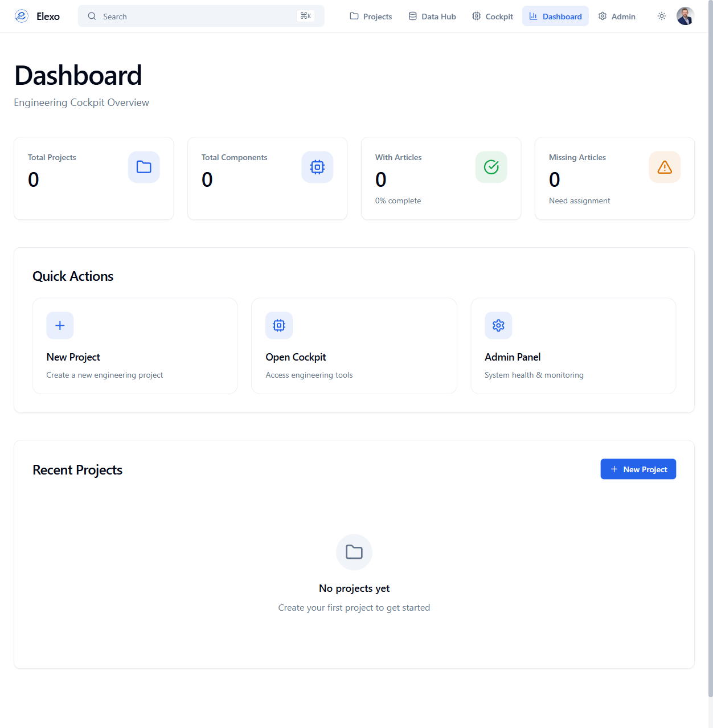Screen dimensions: 713x728
Task: Go to the Cockpit nav tab
Action: 493,17
